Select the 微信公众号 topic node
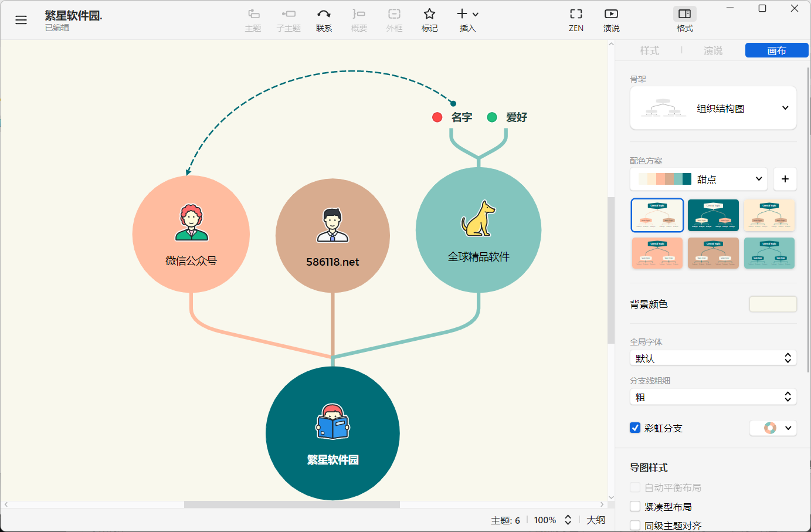This screenshot has height=532, width=811. pyautogui.click(x=191, y=234)
